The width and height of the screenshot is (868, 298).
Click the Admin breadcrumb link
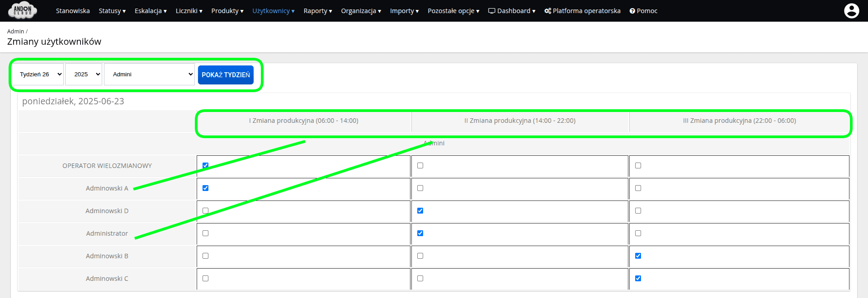(x=15, y=32)
